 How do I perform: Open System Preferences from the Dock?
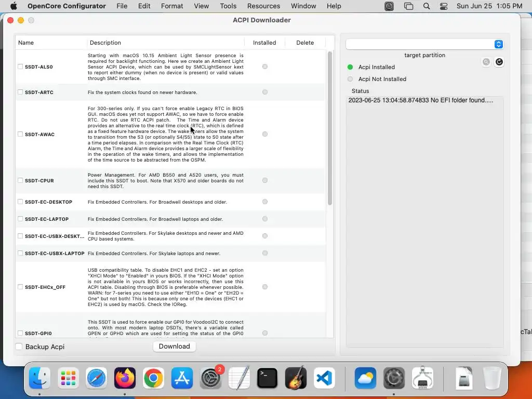click(x=210, y=378)
